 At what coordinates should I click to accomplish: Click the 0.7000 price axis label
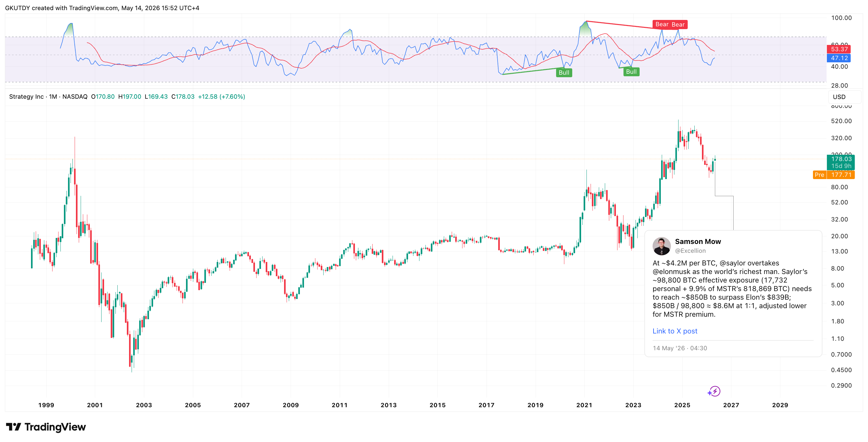pos(841,354)
